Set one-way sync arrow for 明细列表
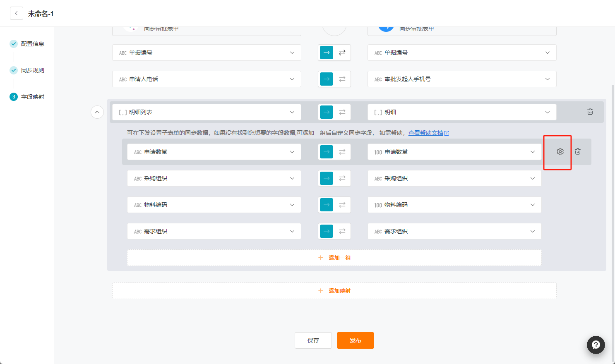The height and width of the screenshot is (364, 615). [327, 112]
